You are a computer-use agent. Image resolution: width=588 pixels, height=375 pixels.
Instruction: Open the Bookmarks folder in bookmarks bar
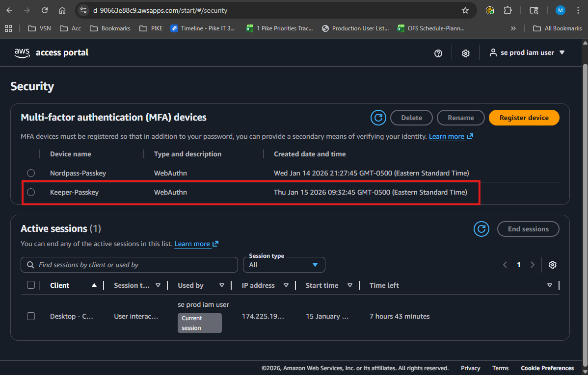pyautogui.click(x=110, y=28)
